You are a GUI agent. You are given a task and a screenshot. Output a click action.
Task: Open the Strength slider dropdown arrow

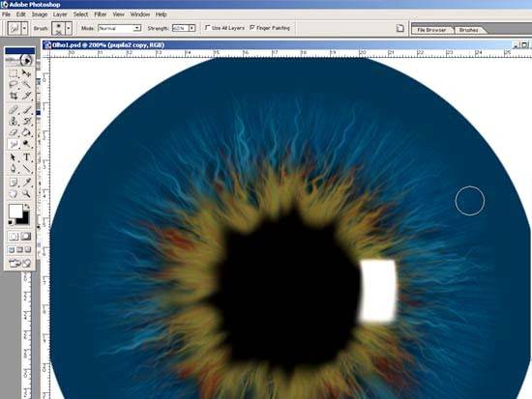coord(192,28)
